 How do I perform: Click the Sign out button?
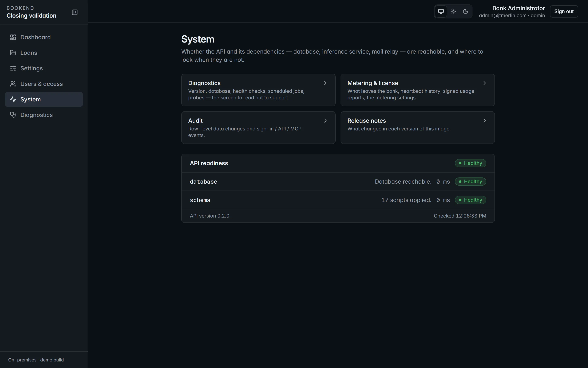(564, 11)
